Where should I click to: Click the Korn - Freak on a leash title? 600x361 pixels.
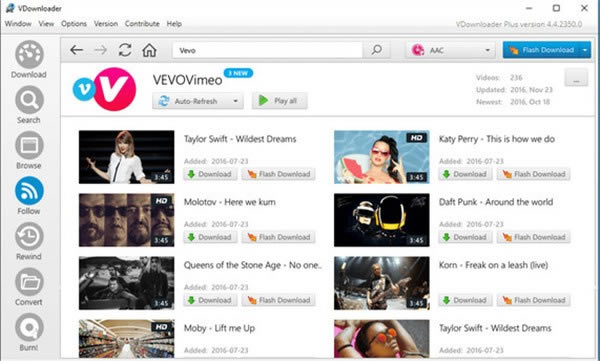pos(493,265)
